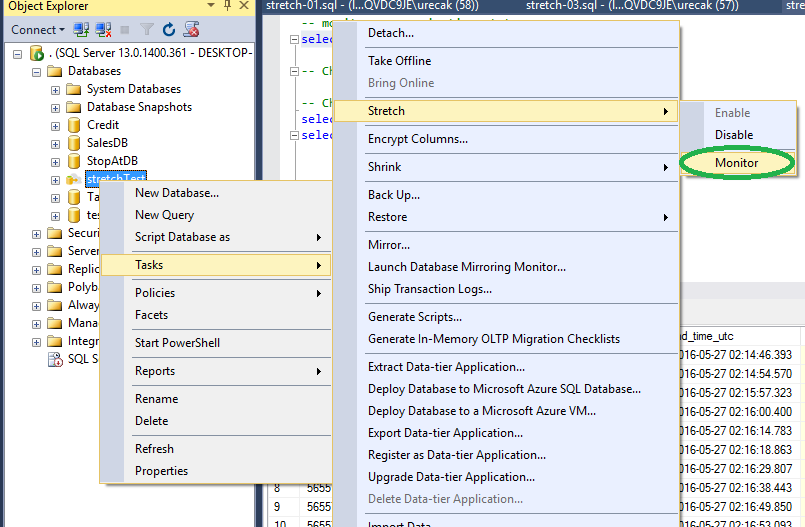Screen dimensions: 805x527
Task: Select Generate Scripts... menu item
Action: [506, 317]
